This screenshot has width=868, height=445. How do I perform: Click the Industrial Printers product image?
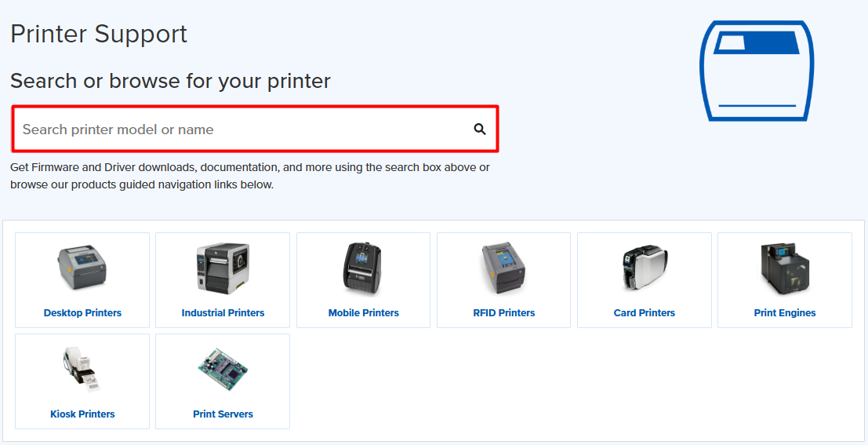(223, 268)
